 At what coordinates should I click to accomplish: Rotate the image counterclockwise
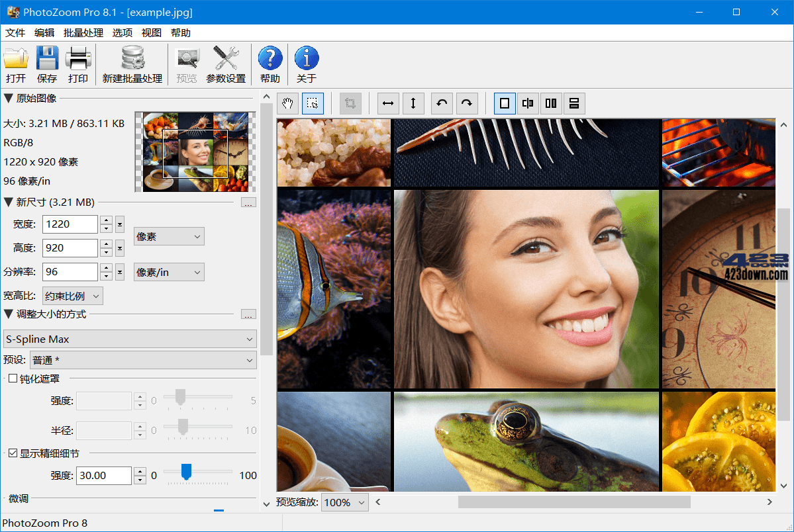(442, 103)
